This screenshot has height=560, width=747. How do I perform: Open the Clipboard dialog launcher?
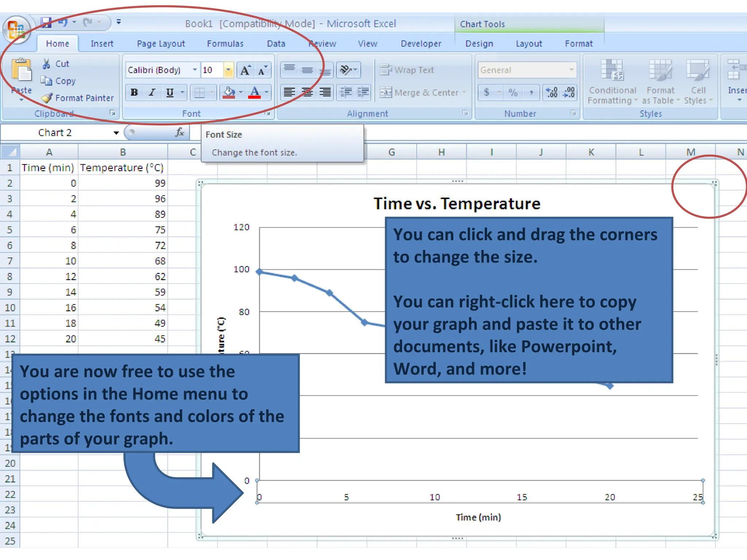[x=113, y=113]
